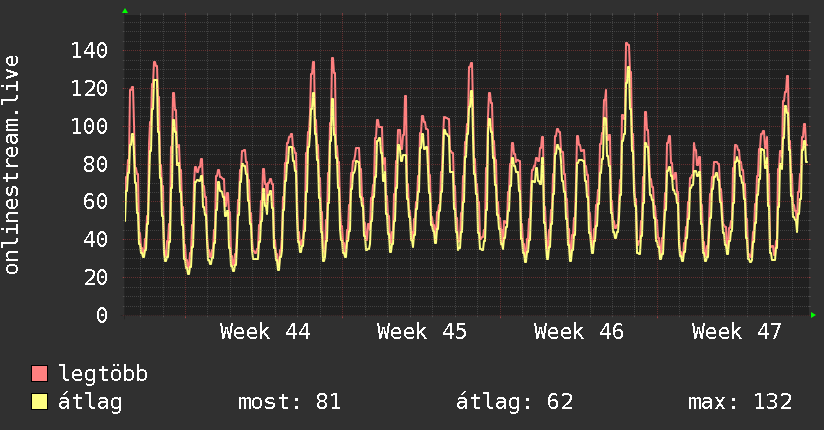Click the green arrow ending the x-axis
Screen dimensions: 824x430
pos(813,315)
